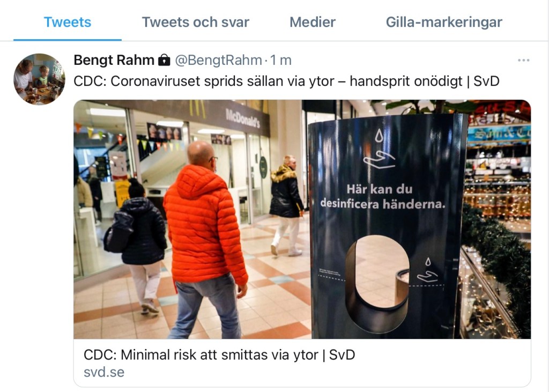549x392 pixels.
Task: Click the Bengt Rahm display name
Action: [x=114, y=60]
